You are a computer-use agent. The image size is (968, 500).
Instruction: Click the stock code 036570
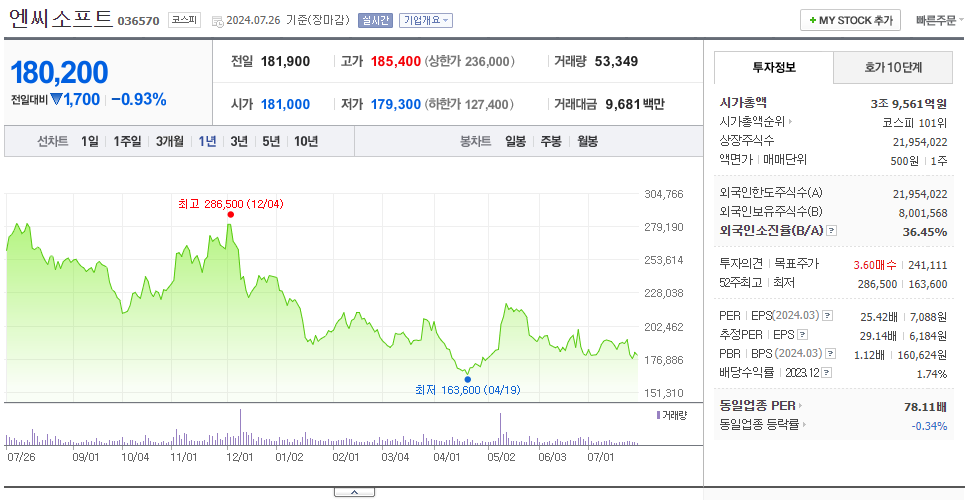click(x=138, y=21)
